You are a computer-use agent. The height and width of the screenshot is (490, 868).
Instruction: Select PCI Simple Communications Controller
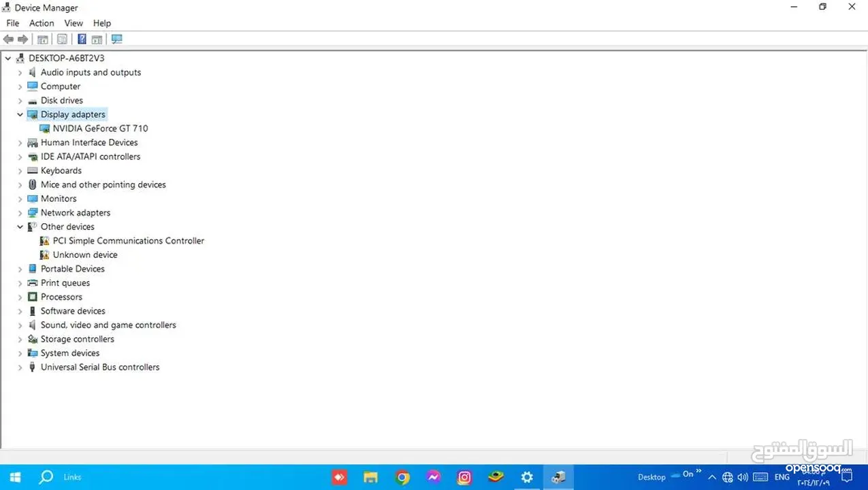(x=129, y=241)
